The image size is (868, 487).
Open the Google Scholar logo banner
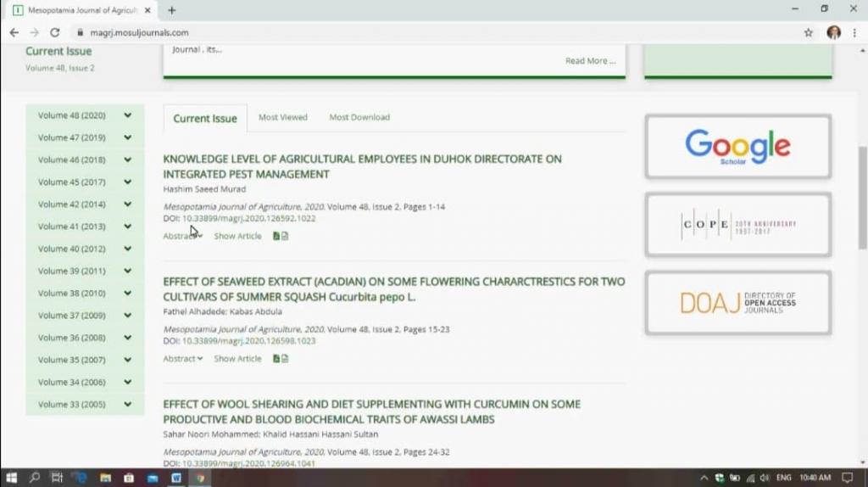coord(737,146)
